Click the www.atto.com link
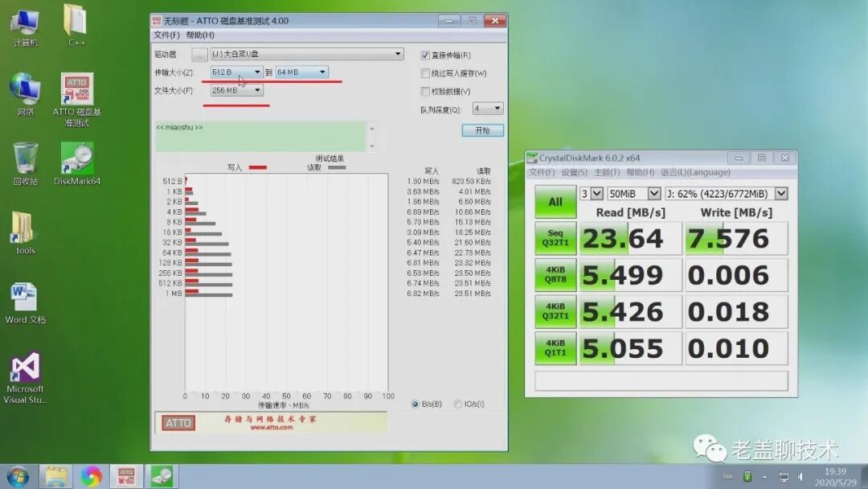 (x=272, y=428)
